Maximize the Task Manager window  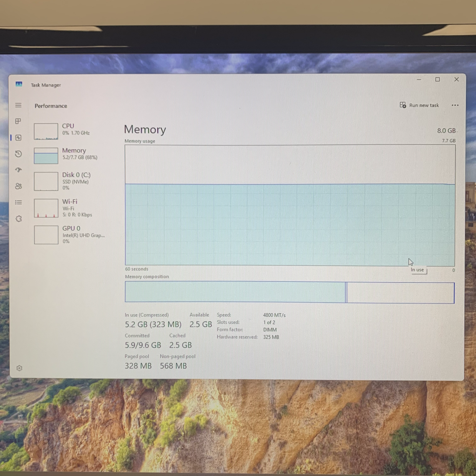(437, 79)
